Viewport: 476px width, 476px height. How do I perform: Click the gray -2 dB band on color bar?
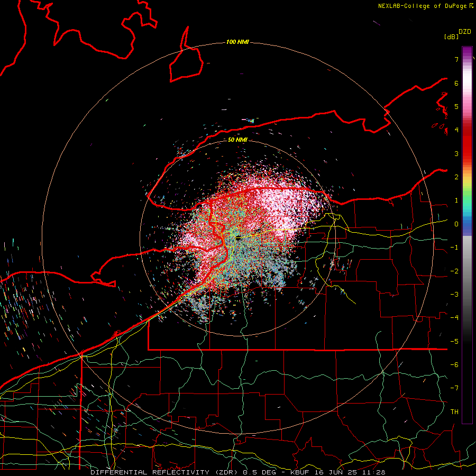pyautogui.click(x=467, y=271)
